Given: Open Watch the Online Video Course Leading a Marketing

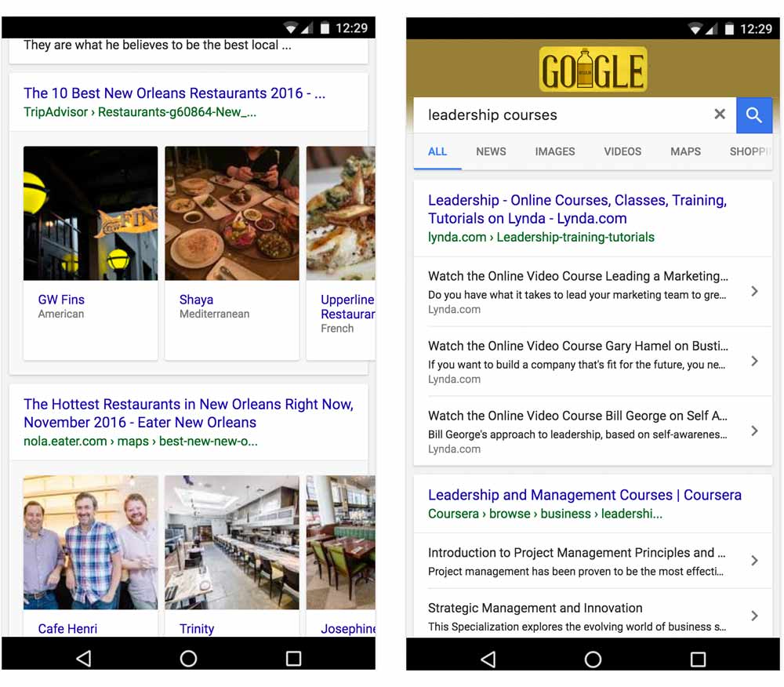Looking at the screenshot, I should click(593, 292).
